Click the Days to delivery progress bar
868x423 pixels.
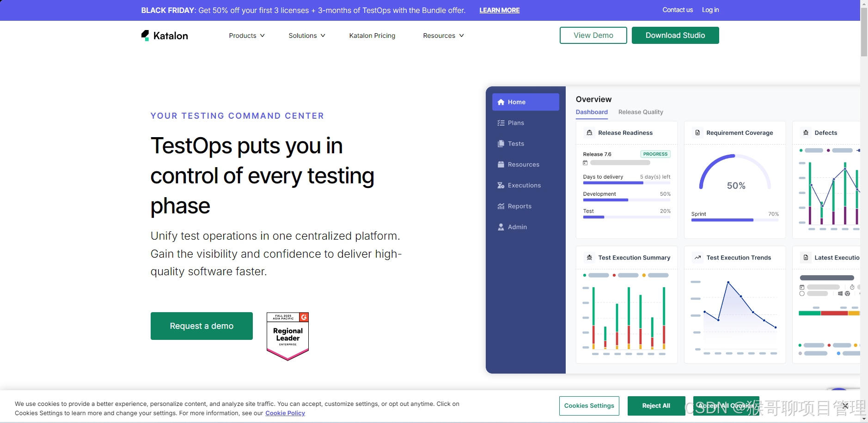627,183
